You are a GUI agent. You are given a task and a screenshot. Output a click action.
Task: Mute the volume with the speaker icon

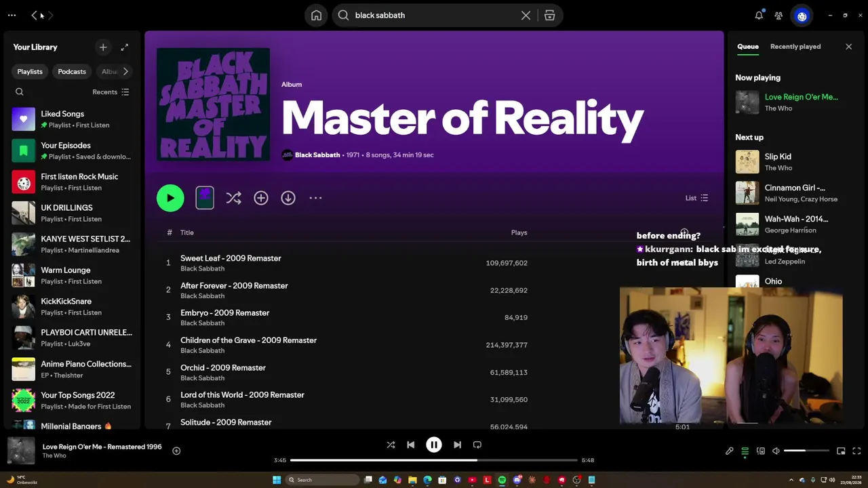[x=776, y=451]
